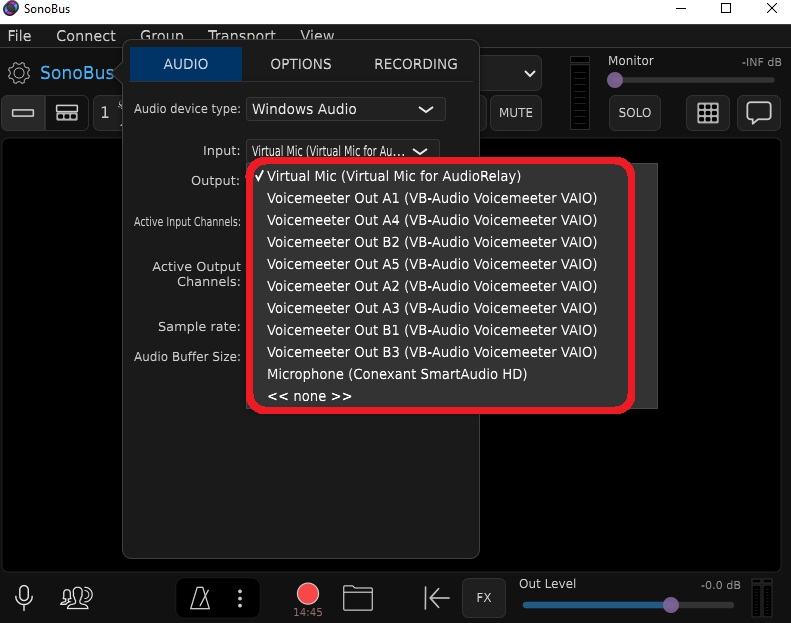Click the Out Level slider knob
The image size is (791, 623).
tap(671, 604)
